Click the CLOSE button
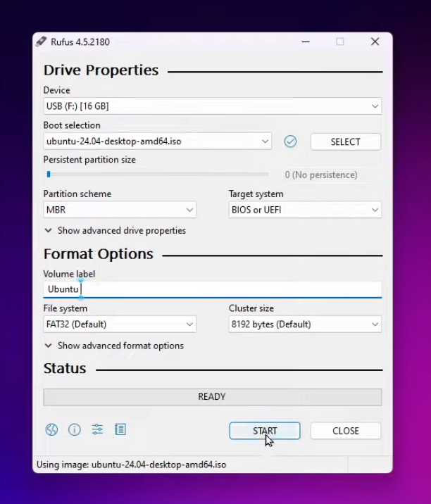This screenshot has width=431, height=504. [x=346, y=431]
